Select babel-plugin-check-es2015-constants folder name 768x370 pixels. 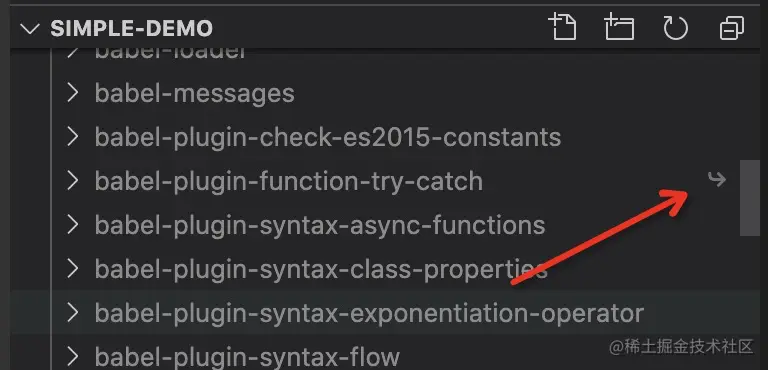click(328, 137)
